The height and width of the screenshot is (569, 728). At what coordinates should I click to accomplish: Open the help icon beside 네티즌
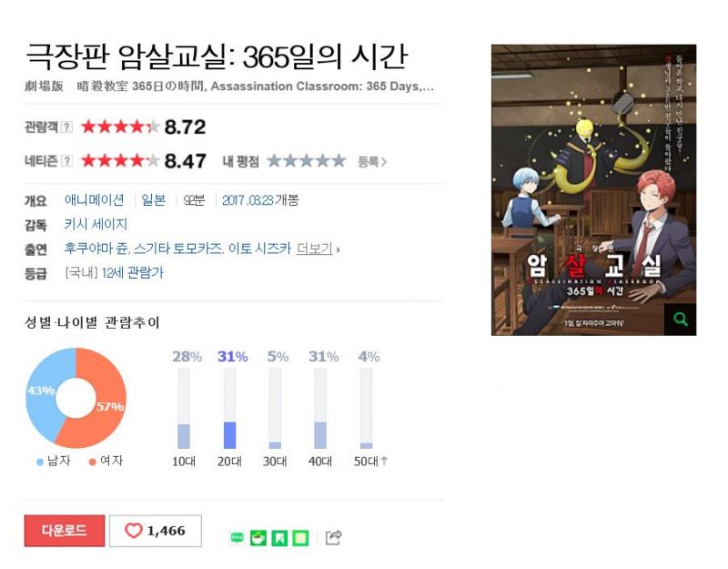66,161
